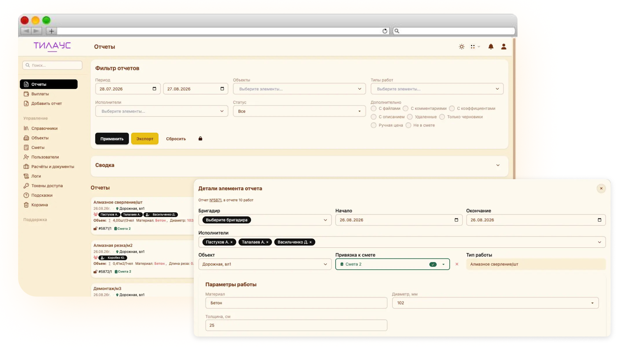Open calendar icon in Начало field
The width and height of the screenshot is (625, 364).
(x=456, y=220)
